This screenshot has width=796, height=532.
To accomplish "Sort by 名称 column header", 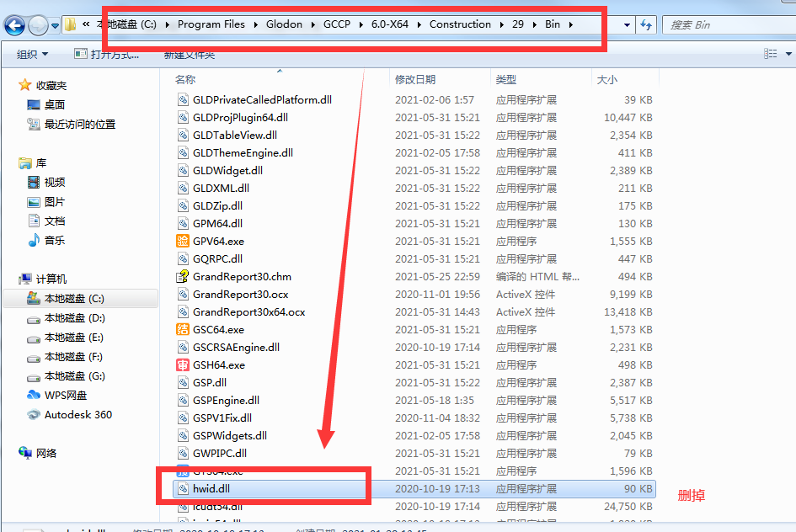I will pyautogui.click(x=185, y=80).
